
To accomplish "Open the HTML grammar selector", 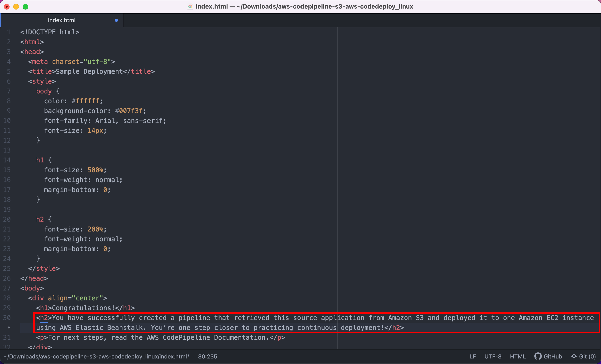I will (x=518, y=356).
